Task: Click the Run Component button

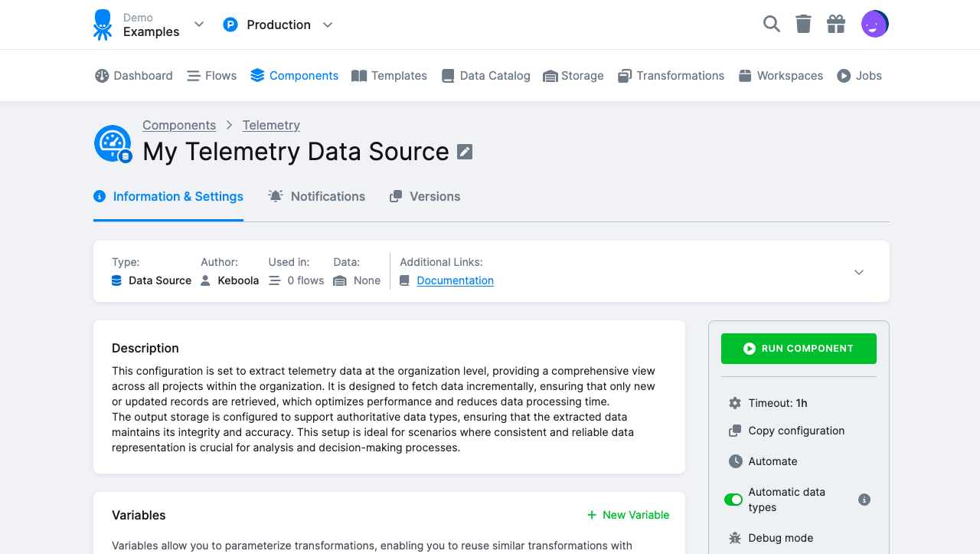Action: pos(799,349)
